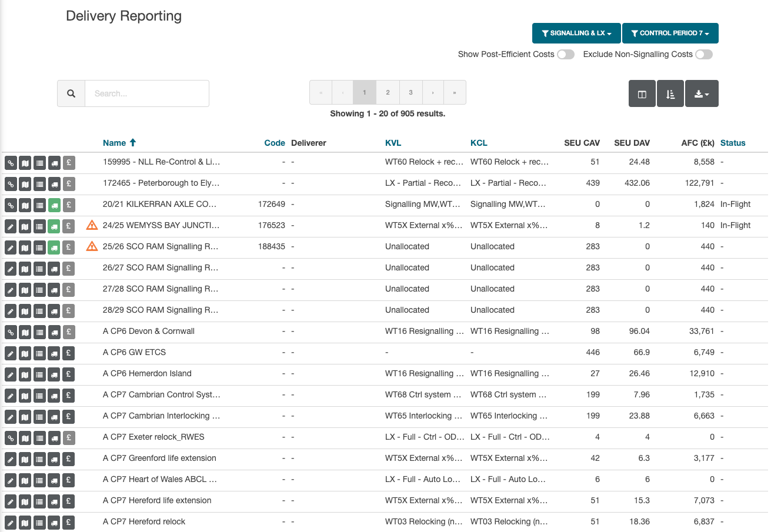
Task: Go to page 2 of results
Action: click(x=388, y=93)
